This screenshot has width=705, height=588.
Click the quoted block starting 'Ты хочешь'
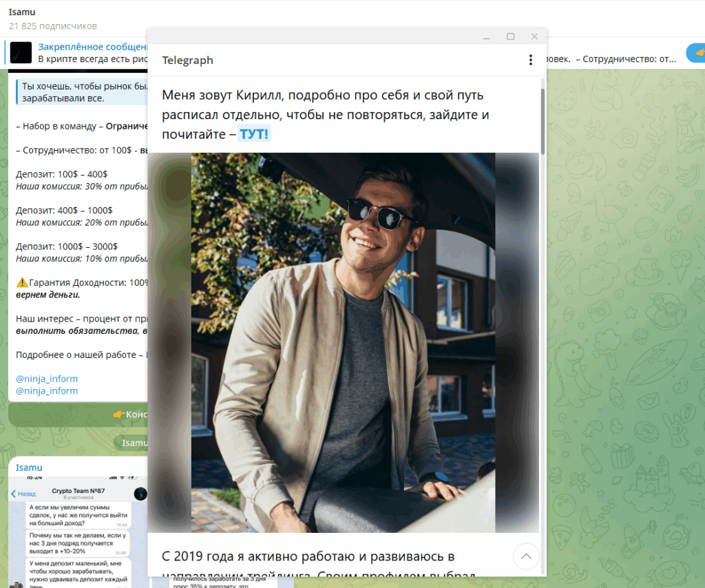(83, 92)
